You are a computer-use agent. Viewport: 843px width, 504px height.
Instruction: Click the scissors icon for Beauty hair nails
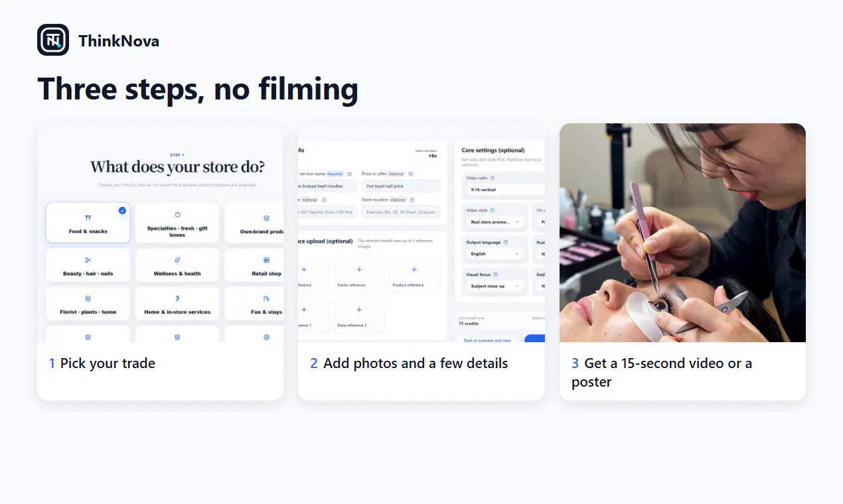tap(88, 260)
